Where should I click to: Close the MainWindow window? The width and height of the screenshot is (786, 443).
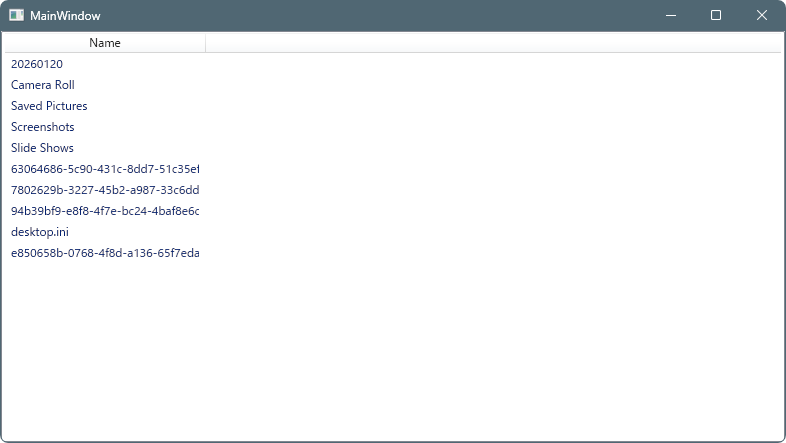[762, 16]
